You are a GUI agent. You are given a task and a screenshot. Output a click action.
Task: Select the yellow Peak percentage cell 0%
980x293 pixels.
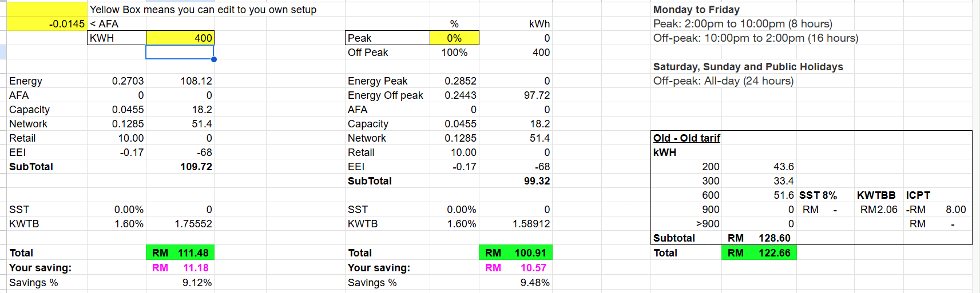(454, 38)
